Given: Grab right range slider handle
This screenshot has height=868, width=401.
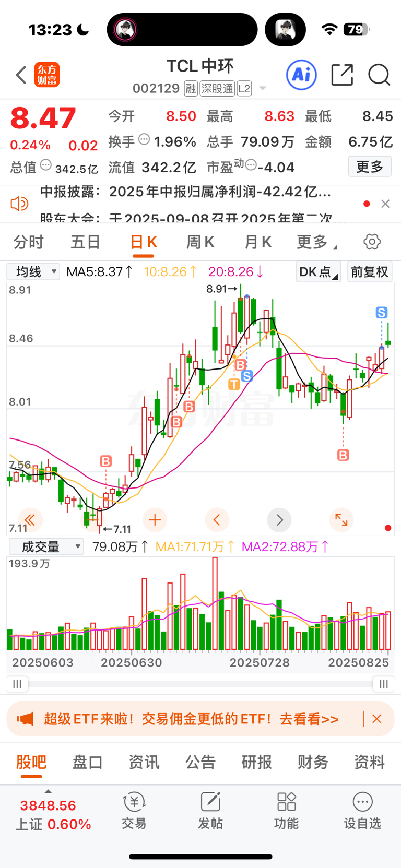Looking at the screenshot, I should (384, 684).
